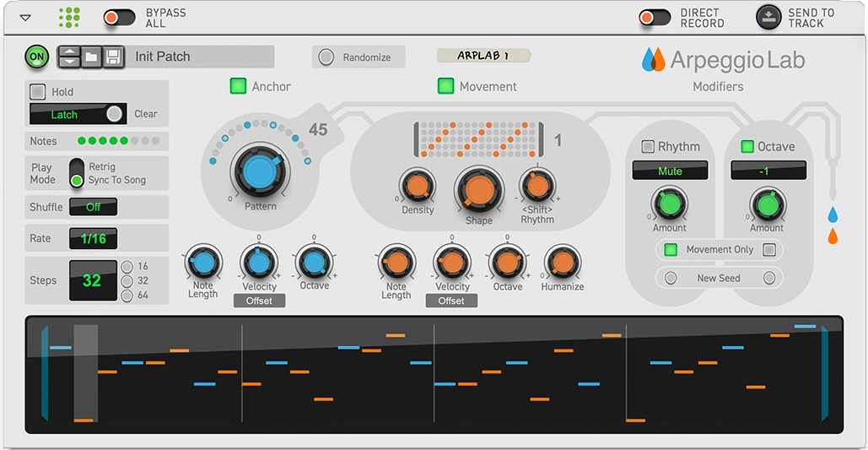The image size is (868, 450).
Task: Click Clear next to the Latch switch
Action: click(x=146, y=114)
